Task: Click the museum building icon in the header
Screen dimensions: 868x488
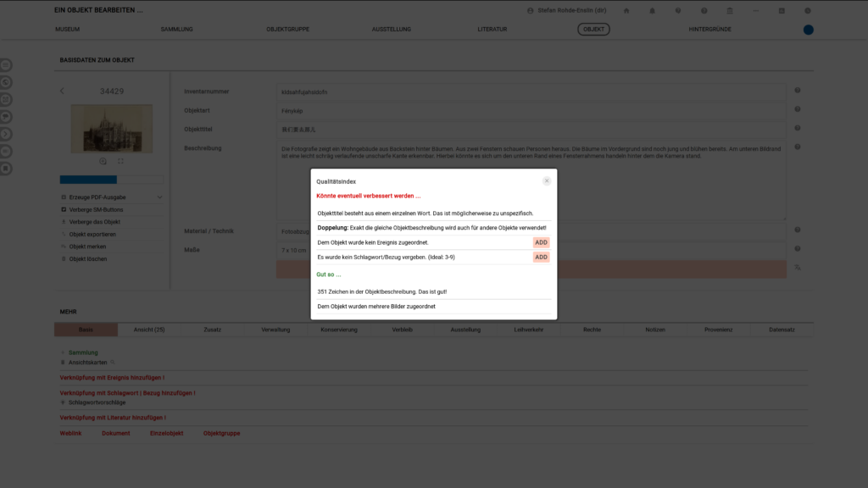Action: [730, 10]
